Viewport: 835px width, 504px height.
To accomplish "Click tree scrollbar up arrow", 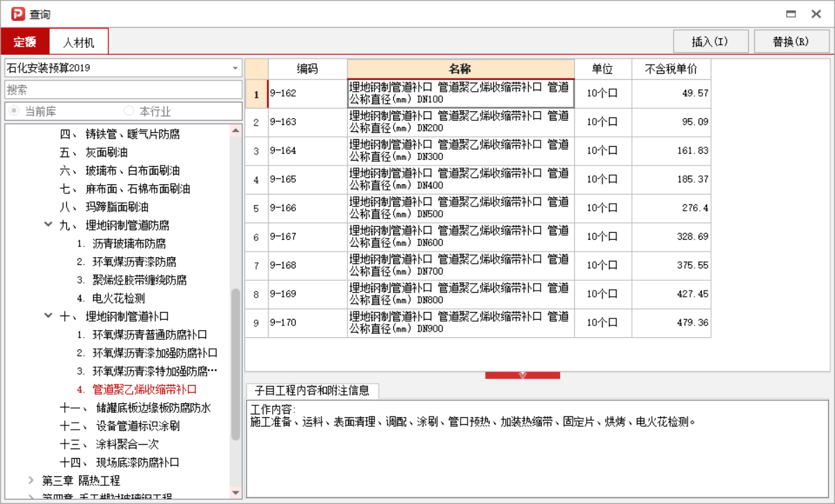I will 236,130.
